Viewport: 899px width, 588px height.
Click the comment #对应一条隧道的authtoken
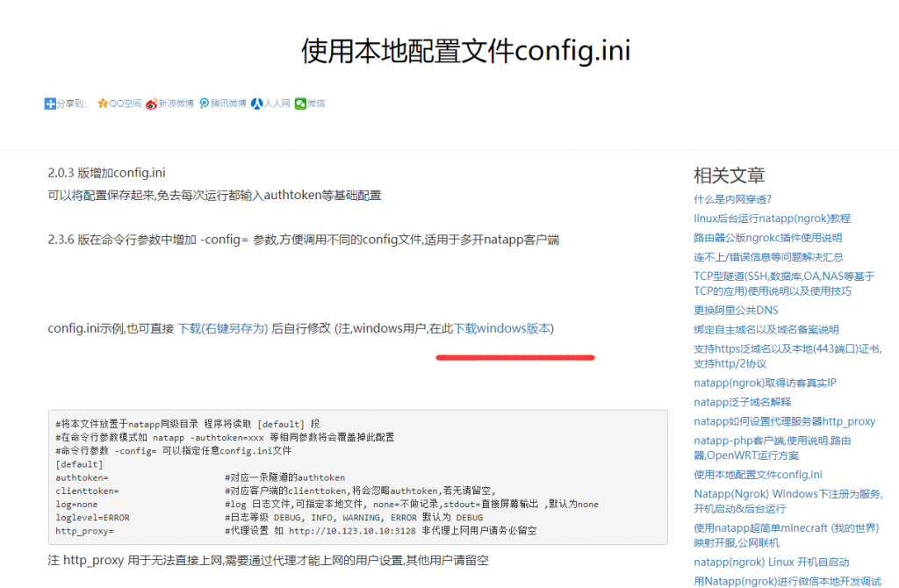coord(285,477)
